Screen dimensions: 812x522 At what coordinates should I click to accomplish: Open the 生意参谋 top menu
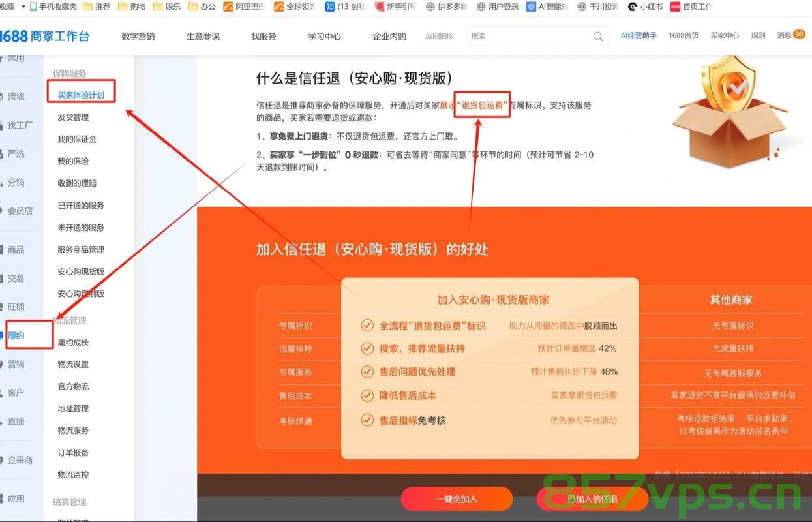coord(203,37)
